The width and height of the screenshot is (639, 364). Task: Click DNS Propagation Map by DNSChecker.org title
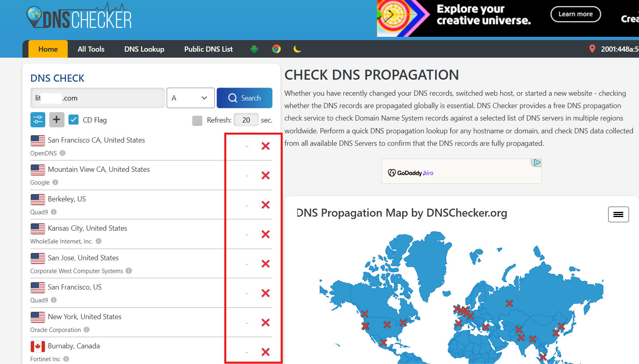click(402, 213)
